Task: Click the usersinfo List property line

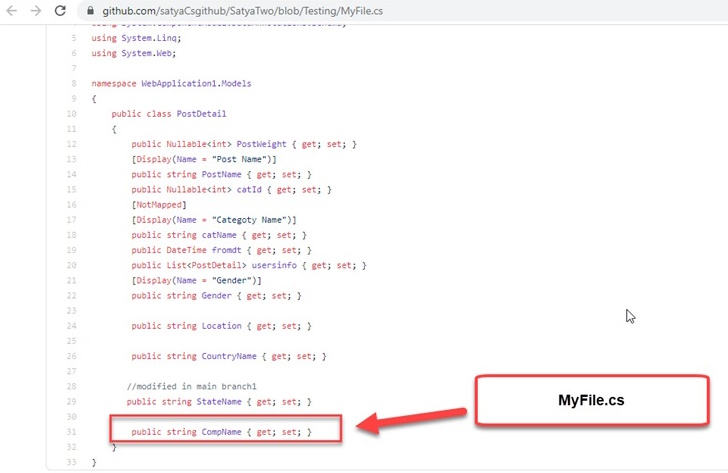Action: pyautogui.click(x=249, y=265)
